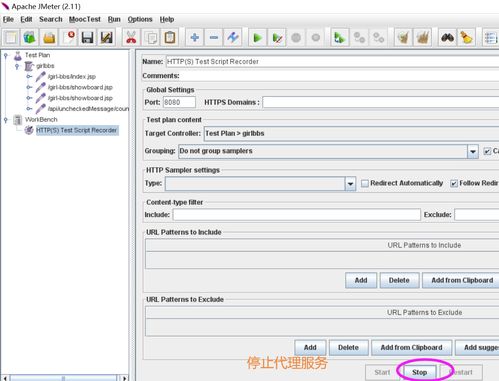This screenshot has width=499, height=381.
Task: Click the Stop proxy button
Action: click(x=419, y=372)
